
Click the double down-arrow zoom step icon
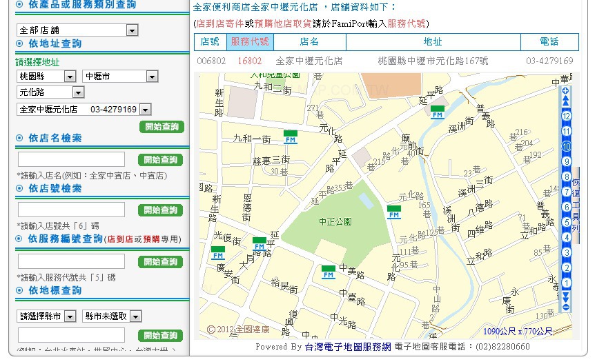566,296
